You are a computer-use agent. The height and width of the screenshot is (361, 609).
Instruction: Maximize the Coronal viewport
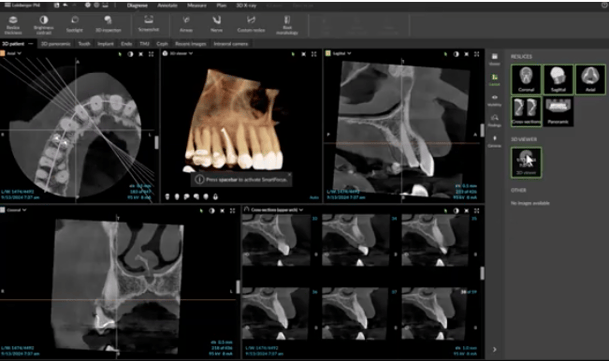pyautogui.click(x=232, y=211)
